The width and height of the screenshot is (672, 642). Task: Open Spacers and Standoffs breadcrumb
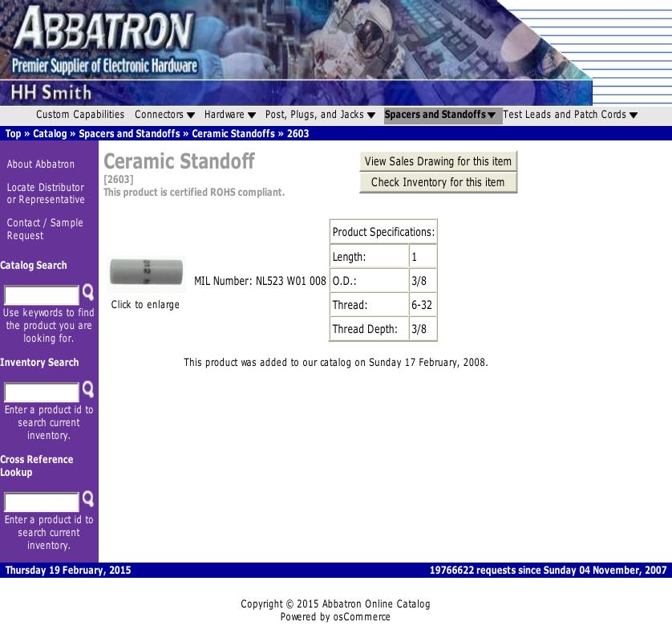[x=129, y=134]
